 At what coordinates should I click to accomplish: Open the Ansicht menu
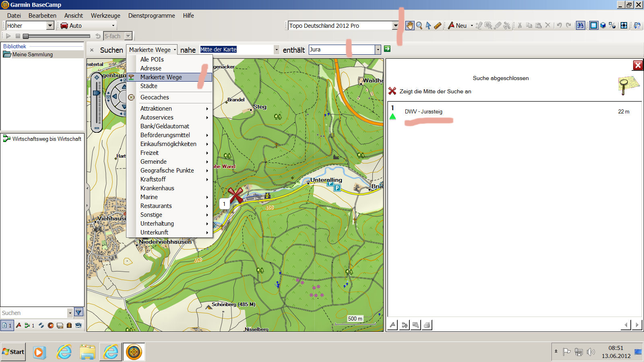(x=74, y=16)
